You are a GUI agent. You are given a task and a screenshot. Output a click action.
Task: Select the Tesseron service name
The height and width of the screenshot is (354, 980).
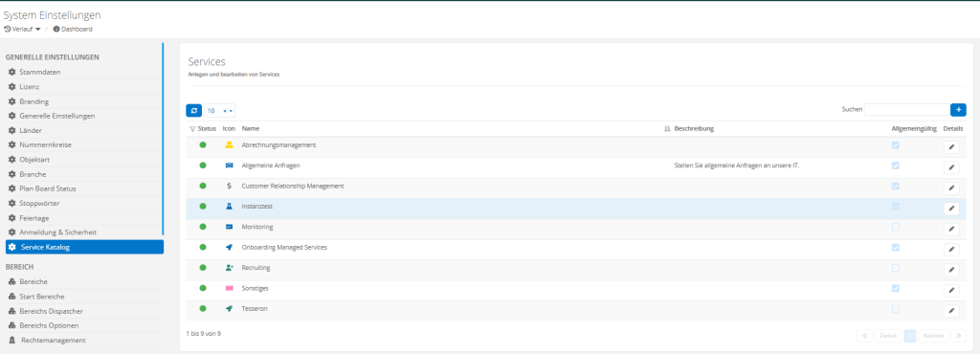tap(255, 308)
